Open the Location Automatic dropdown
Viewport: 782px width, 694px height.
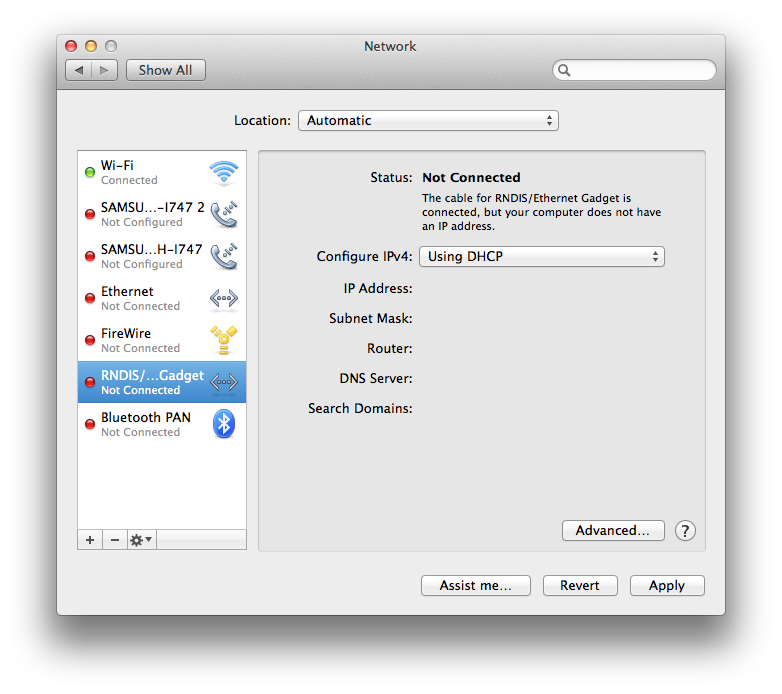click(x=428, y=121)
